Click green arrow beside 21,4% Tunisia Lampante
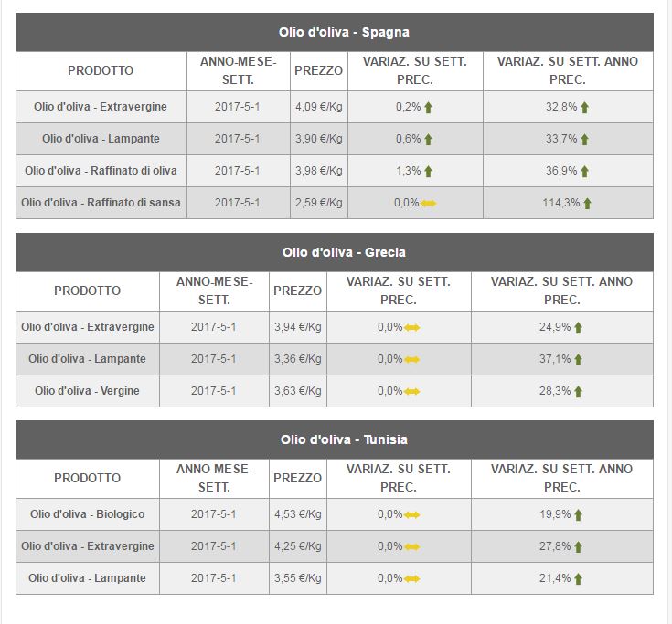This screenshot has width=672, height=624. click(578, 578)
